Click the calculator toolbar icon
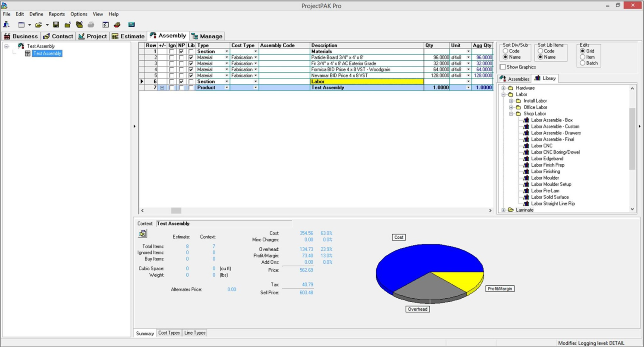Viewport: 644px width, 347px height. 131,25
